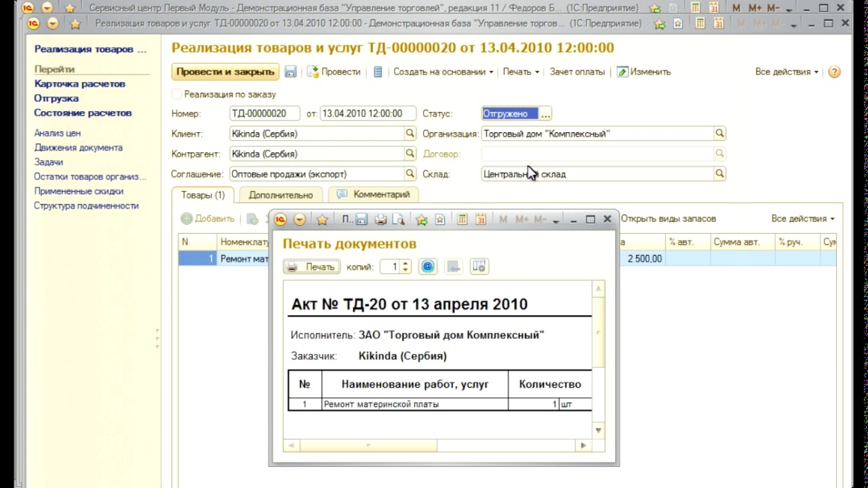The height and width of the screenshot is (488, 868).
Task: Click the calendar icon in the print dialog title bar
Action: click(x=481, y=220)
